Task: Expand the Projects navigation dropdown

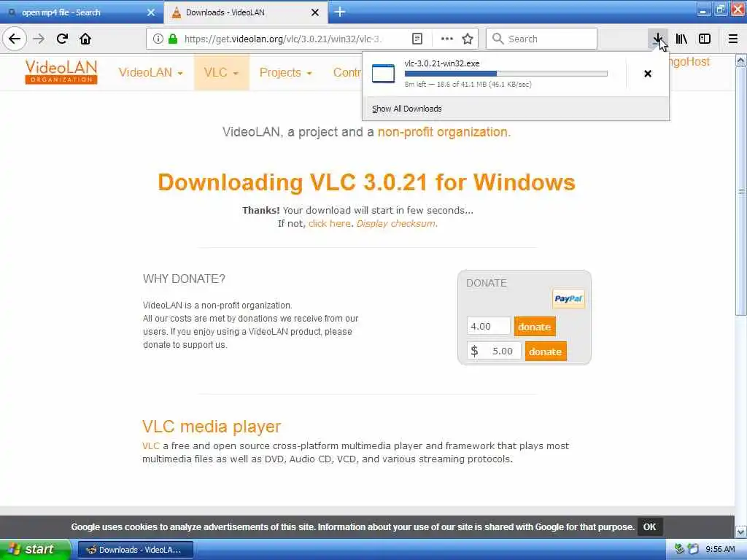Action: click(285, 72)
